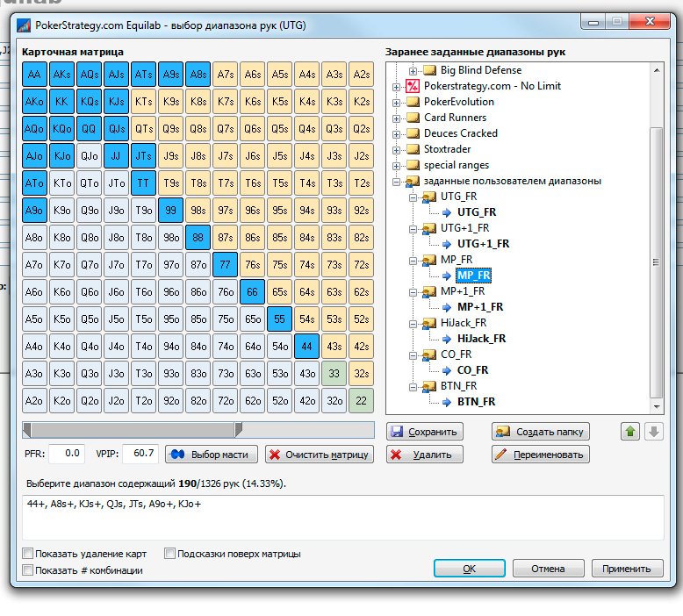Collapse the MP_FR folder node

tap(413, 261)
